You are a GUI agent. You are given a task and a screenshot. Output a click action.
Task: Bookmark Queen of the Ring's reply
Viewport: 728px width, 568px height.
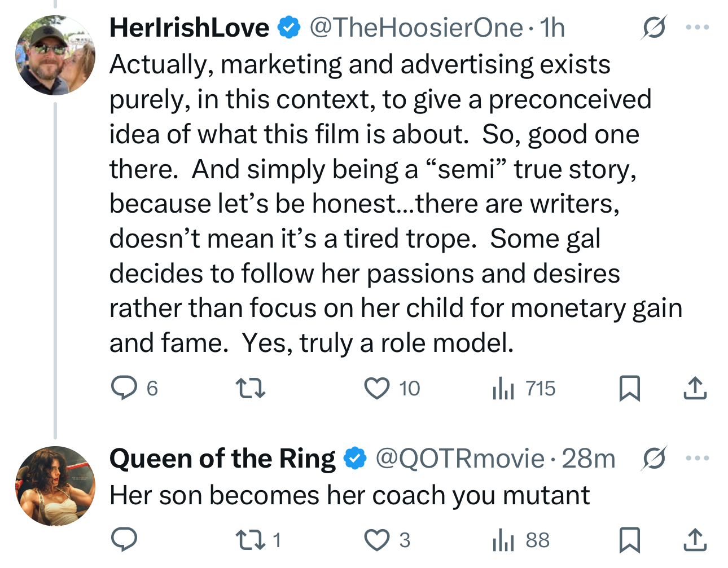pos(629,540)
